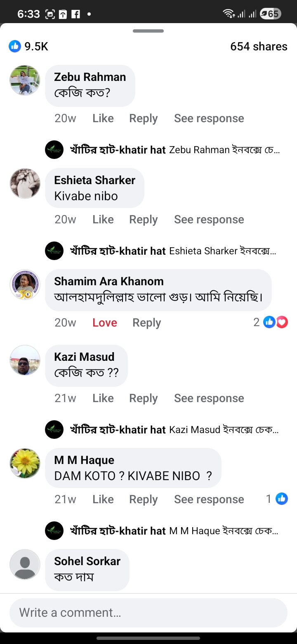The image size is (297, 644).
Task: Like Kazi Masud's comment
Action: pos(103,398)
